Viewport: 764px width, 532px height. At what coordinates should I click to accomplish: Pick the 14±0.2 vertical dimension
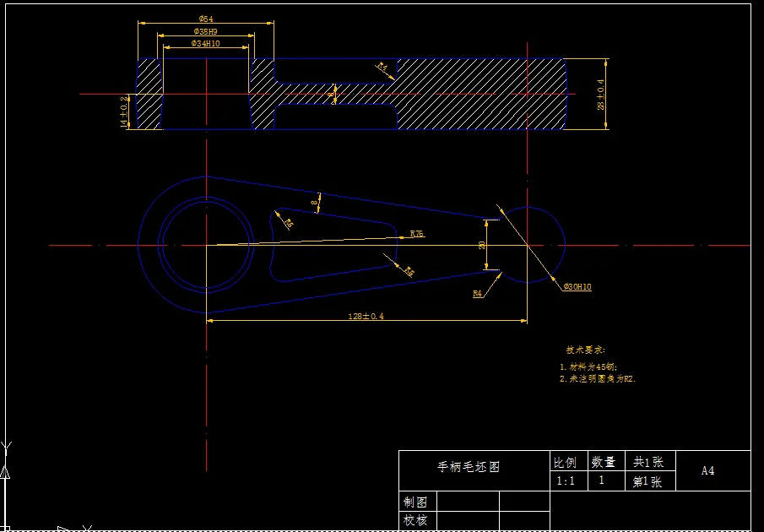tap(124, 112)
